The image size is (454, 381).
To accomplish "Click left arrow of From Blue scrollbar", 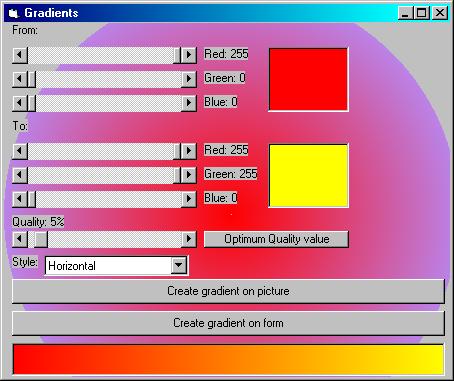I will pyautogui.click(x=20, y=103).
